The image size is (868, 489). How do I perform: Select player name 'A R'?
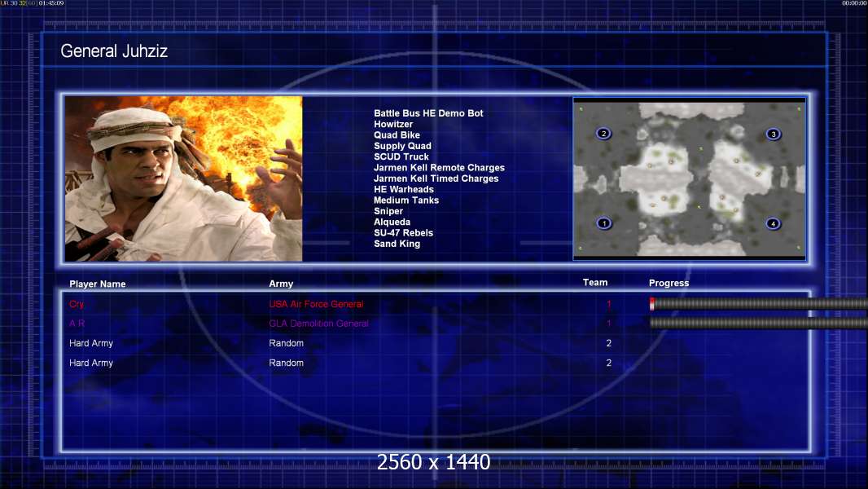[x=77, y=324]
